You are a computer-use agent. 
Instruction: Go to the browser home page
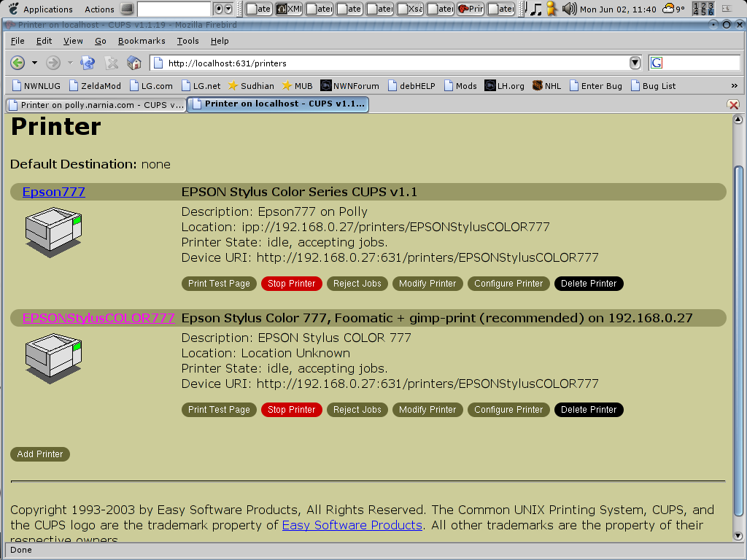134,63
